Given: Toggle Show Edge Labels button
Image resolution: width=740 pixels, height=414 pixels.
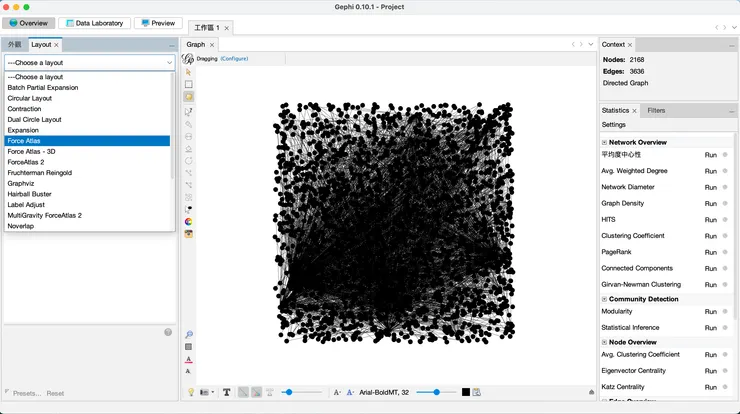Looking at the screenshot, I should (x=270, y=392).
